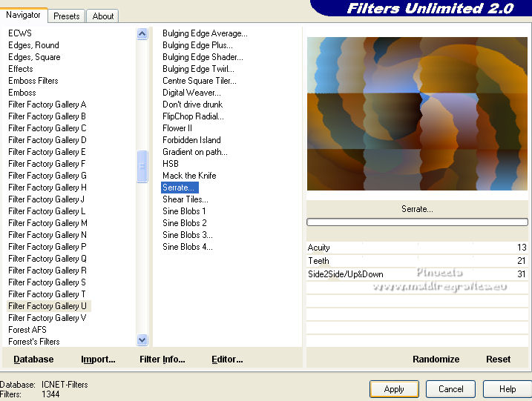This screenshot has height=401, width=532.
Task: Choose the Bulging Edge Shader... filter
Action: [203, 57]
